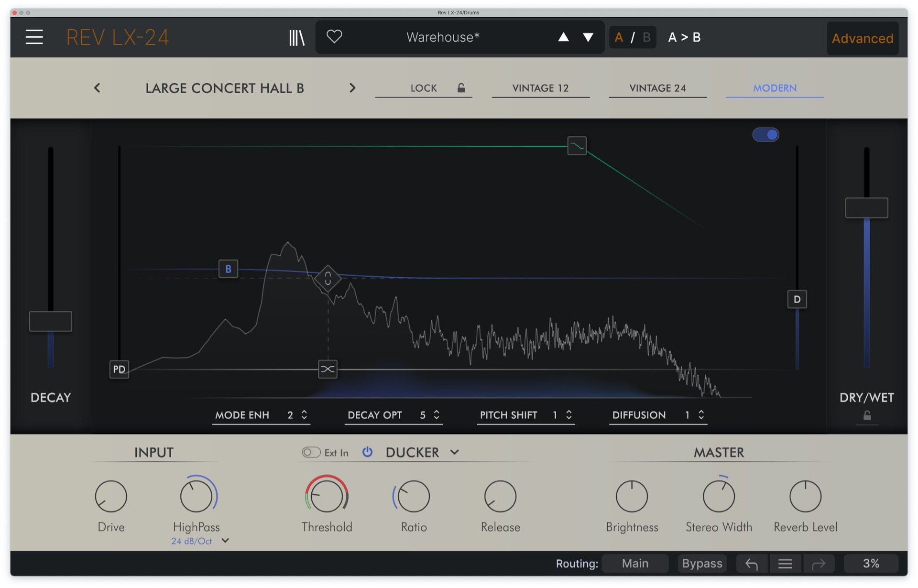918x588 pixels.
Task: Click the Decay slider handle
Action: click(51, 321)
